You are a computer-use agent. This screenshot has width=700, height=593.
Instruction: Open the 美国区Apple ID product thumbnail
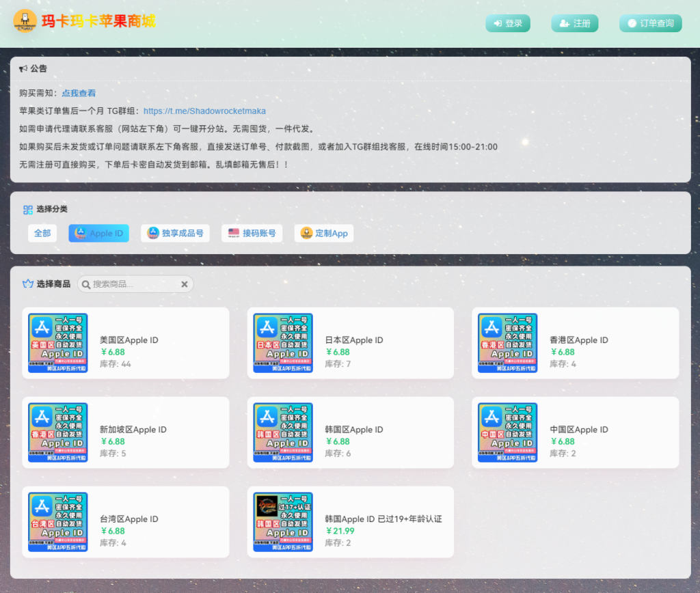(x=58, y=343)
